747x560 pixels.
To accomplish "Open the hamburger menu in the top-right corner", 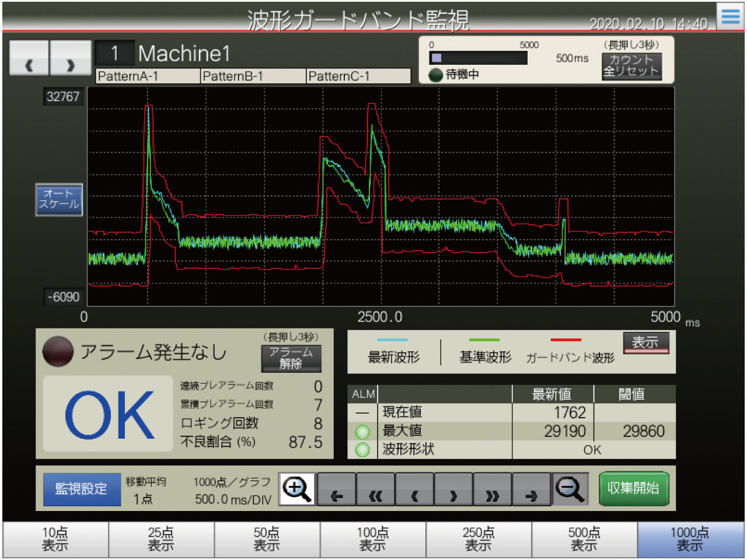I will click(731, 16).
